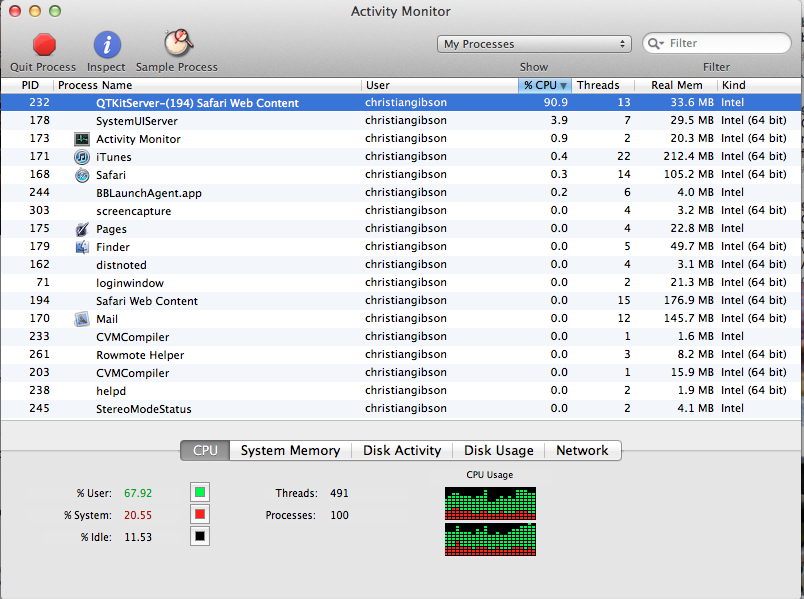Click the lower CPU Usage graph
804x599 pixels.
490,540
